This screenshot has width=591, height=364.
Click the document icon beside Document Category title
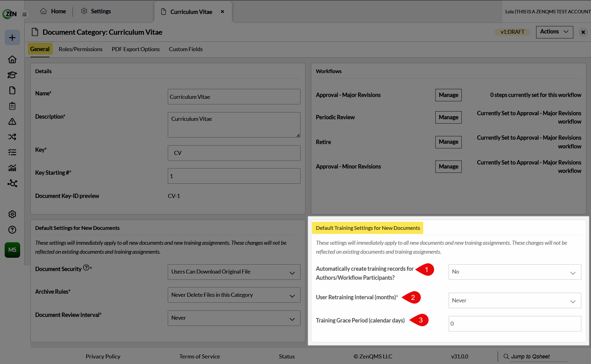(x=35, y=32)
